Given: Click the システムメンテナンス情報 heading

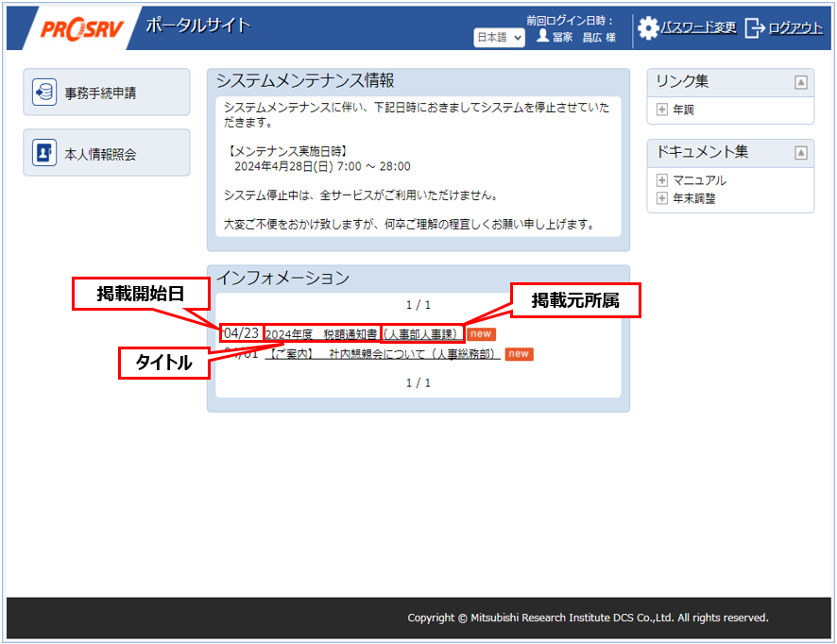Looking at the screenshot, I should click(x=305, y=80).
